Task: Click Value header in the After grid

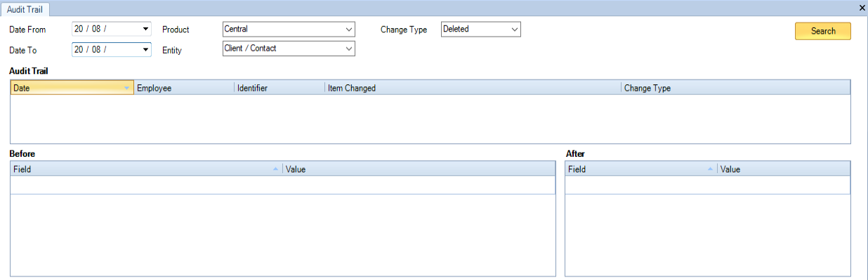Action: click(x=784, y=170)
